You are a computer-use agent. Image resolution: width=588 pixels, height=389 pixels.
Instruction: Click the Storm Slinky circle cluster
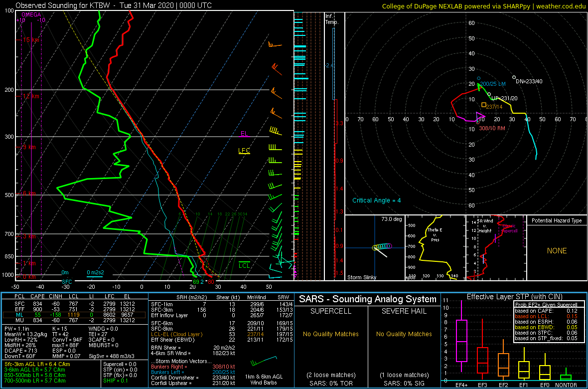coord(382,247)
